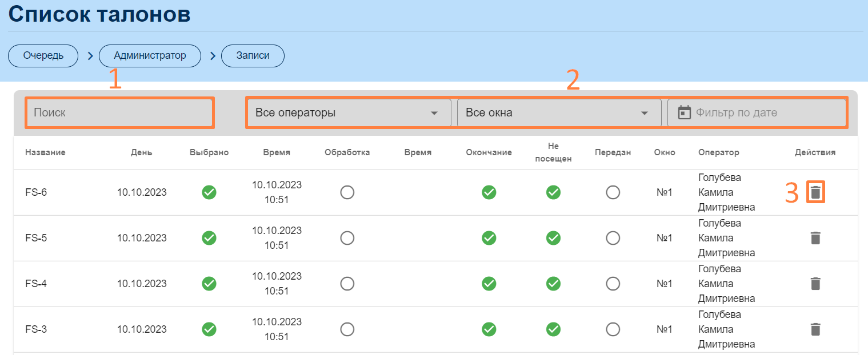
Task: Click trash icon in FS-4 row
Action: pos(815,284)
